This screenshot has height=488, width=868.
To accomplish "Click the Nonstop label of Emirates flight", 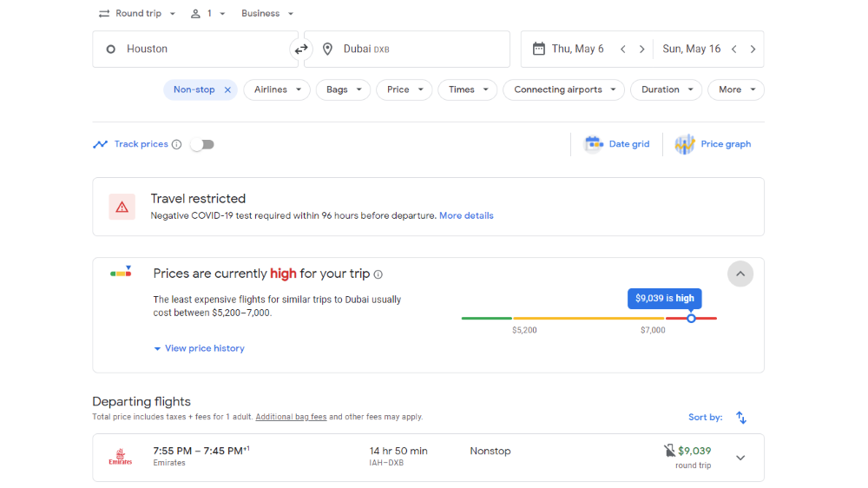I will (490, 451).
